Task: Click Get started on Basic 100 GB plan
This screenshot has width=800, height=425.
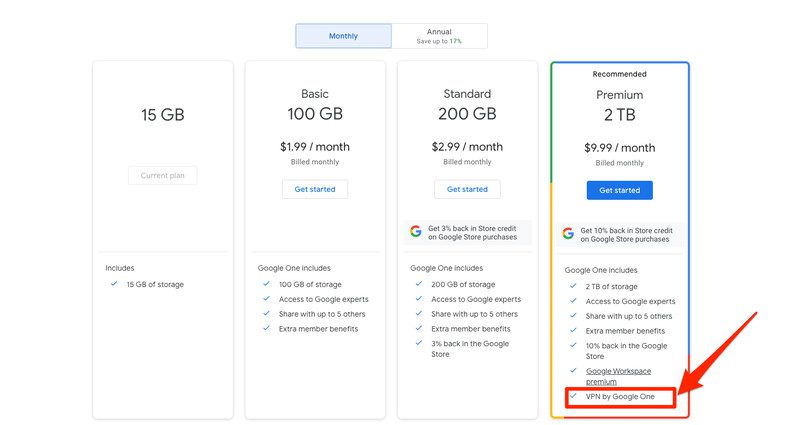Action: point(315,189)
